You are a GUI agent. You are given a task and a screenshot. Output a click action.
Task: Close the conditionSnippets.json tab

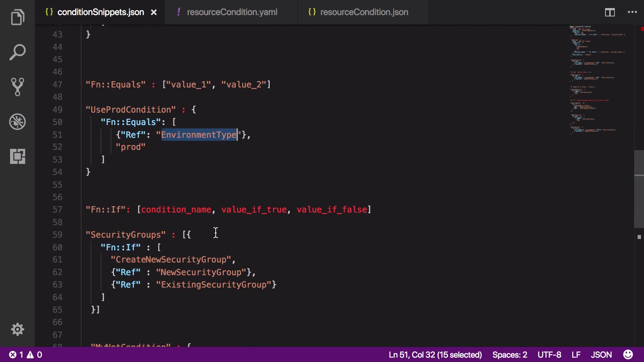point(154,12)
